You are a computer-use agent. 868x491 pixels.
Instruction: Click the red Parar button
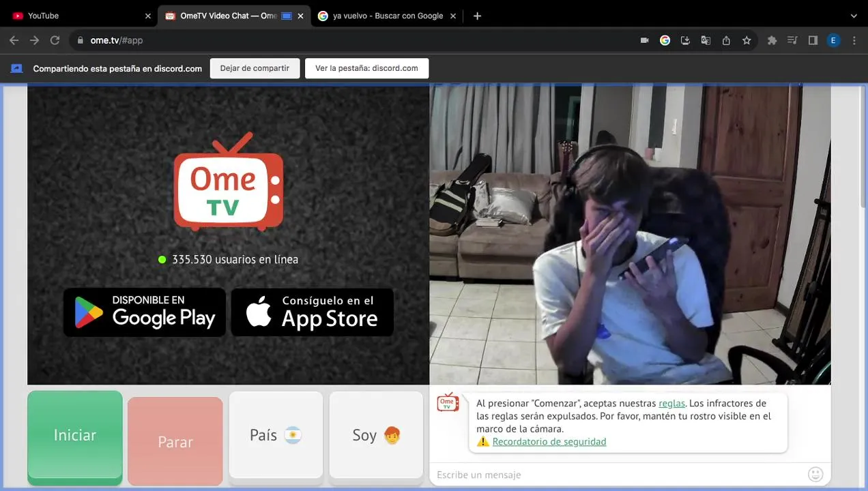click(175, 441)
